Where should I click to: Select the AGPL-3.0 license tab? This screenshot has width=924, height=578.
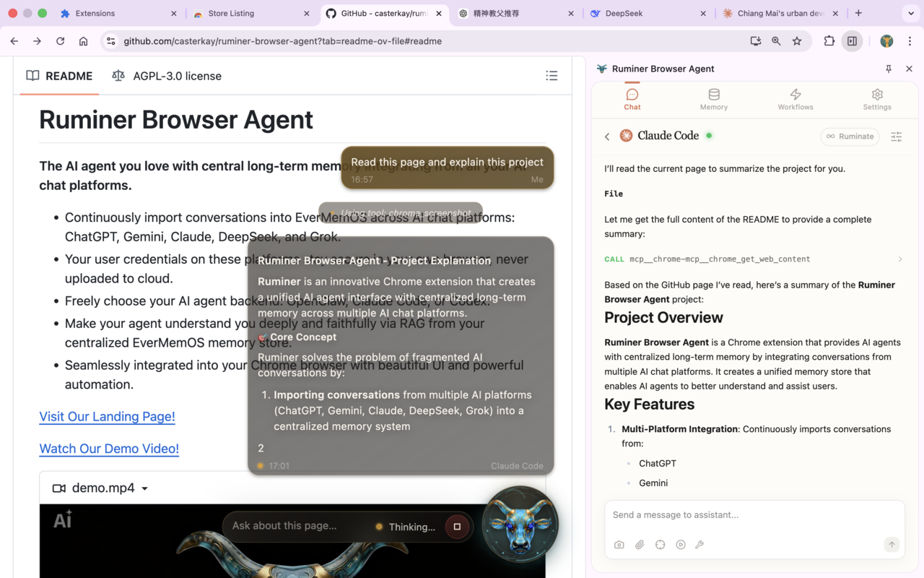[167, 76]
